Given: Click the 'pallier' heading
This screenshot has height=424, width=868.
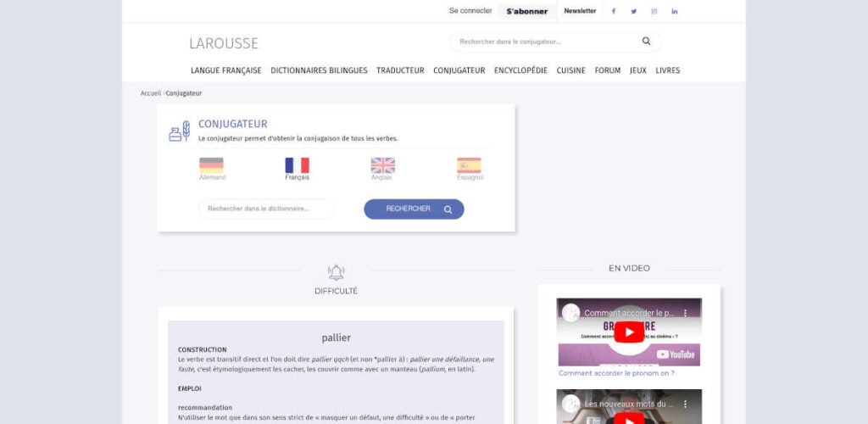Looking at the screenshot, I should (x=336, y=338).
